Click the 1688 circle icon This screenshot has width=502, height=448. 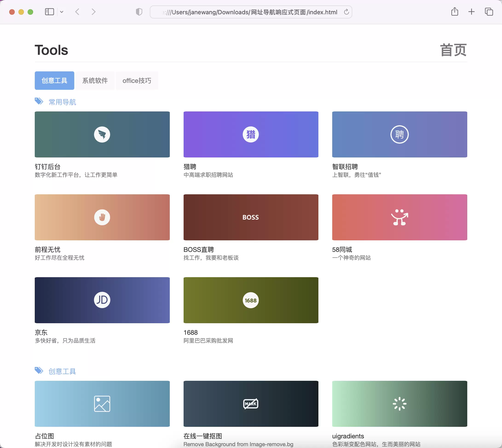[251, 300]
